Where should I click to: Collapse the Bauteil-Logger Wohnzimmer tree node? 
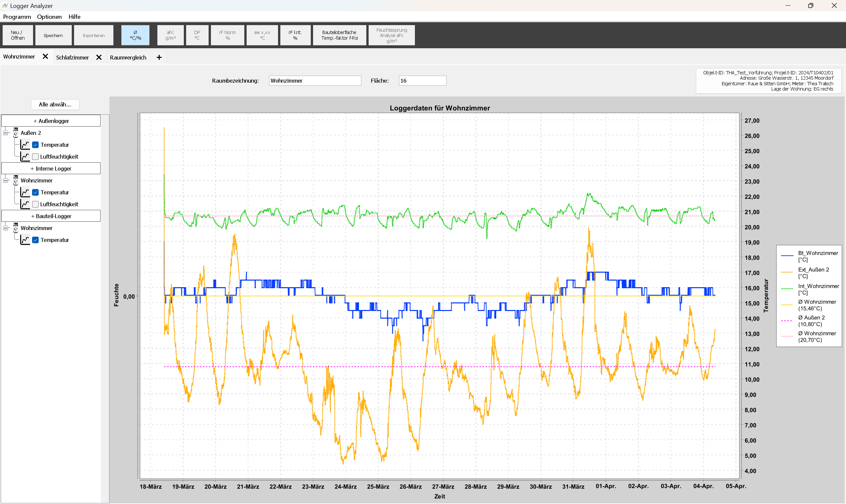pos(6,228)
